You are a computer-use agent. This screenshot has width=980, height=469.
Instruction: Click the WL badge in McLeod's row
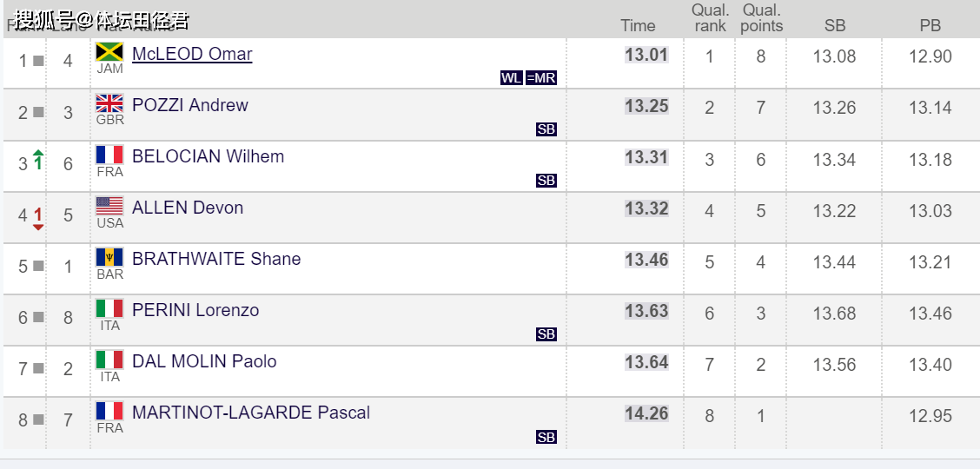click(512, 78)
